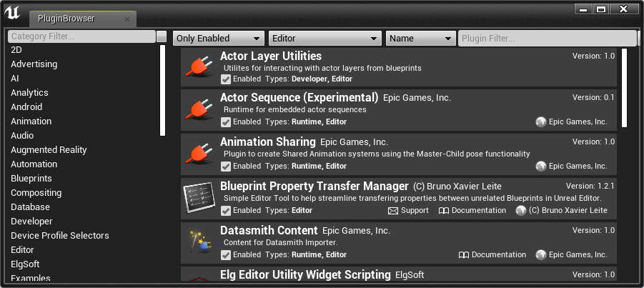Image resolution: width=644 pixels, height=288 pixels.
Task: Maximize the Plugin Browser window
Action: (x=601, y=9)
